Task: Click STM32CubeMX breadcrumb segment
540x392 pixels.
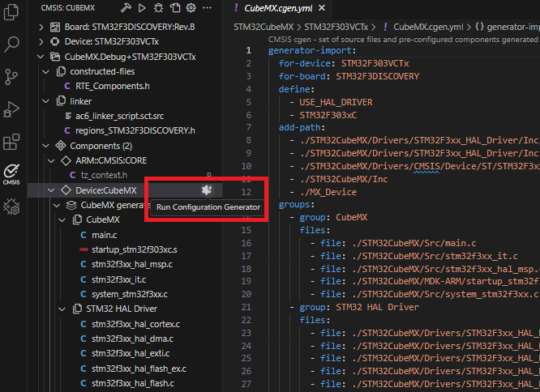Action: pyautogui.click(x=264, y=28)
